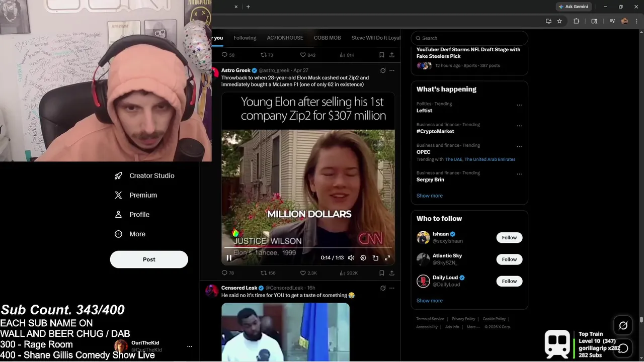Screen dimensions: 644x362
Task: Click the page scrollbar thumb
Action: (x=641, y=320)
